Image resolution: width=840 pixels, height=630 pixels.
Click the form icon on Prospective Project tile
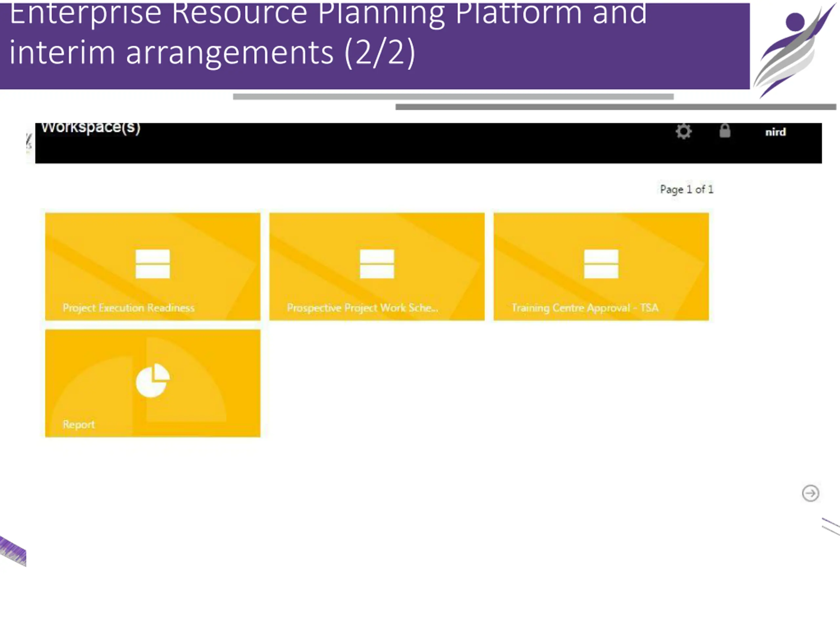tap(377, 264)
